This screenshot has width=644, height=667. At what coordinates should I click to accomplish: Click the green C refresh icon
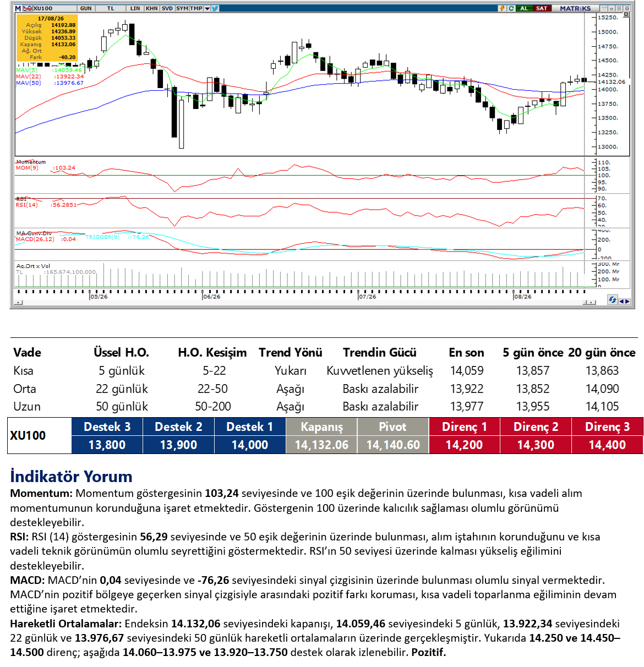point(511,8)
